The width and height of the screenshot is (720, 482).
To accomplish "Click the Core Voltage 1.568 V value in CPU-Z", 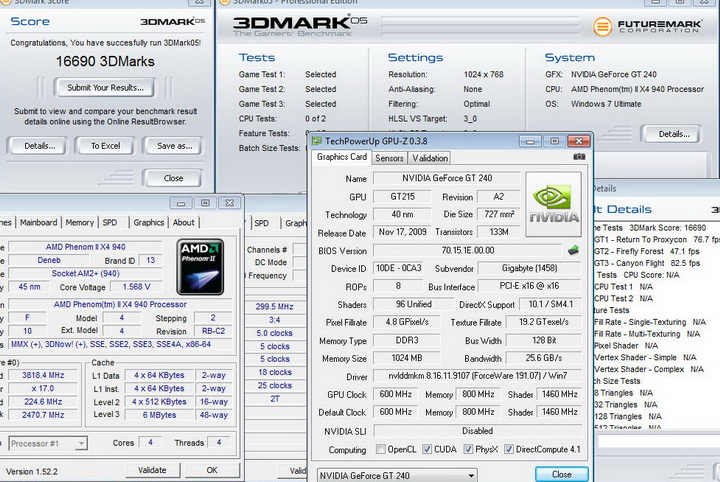I will click(x=136, y=286).
